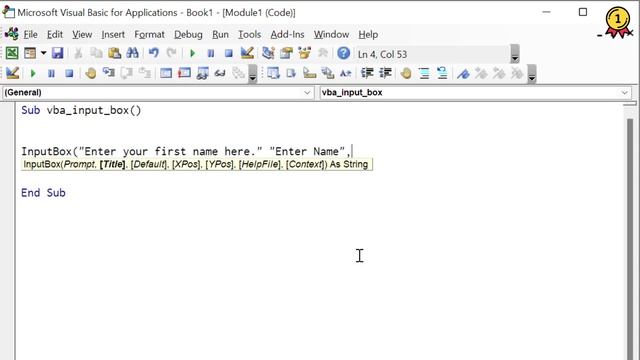The width and height of the screenshot is (640, 360).
Task: Click the "End Sub" code line
Action: [x=43, y=193]
